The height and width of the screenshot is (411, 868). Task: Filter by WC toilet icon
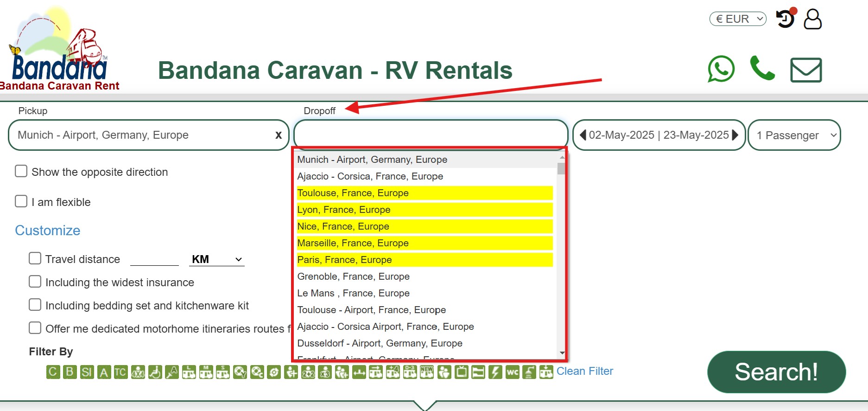click(x=513, y=372)
